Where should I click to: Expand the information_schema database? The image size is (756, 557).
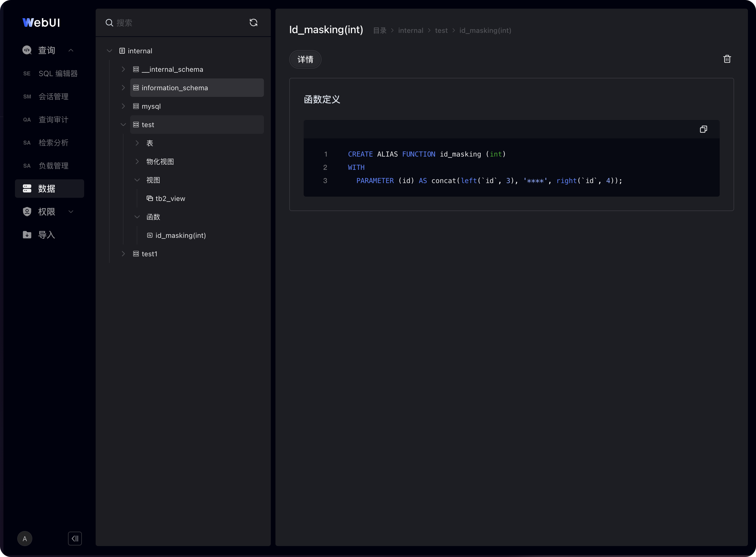pyautogui.click(x=123, y=88)
